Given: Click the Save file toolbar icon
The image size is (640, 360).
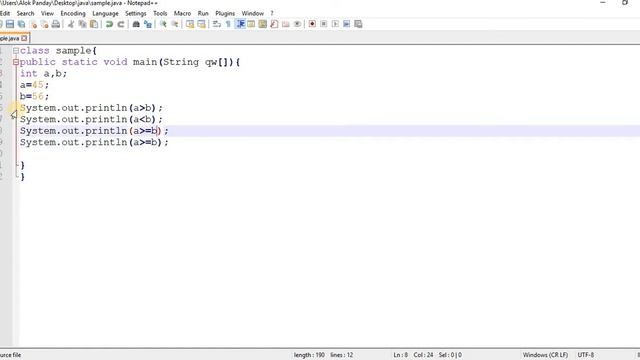Looking at the screenshot, I should pyautogui.click(x=10, y=24).
